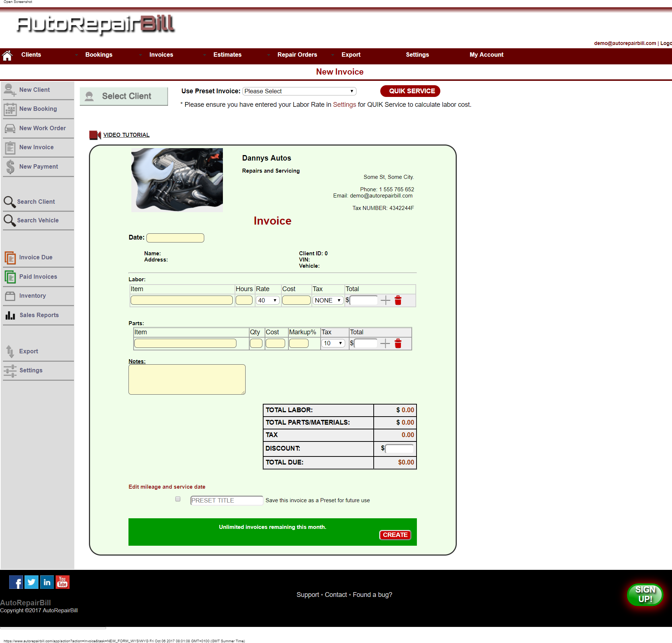Click the Notes text area
The image size is (672, 643).
click(x=187, y=379)
